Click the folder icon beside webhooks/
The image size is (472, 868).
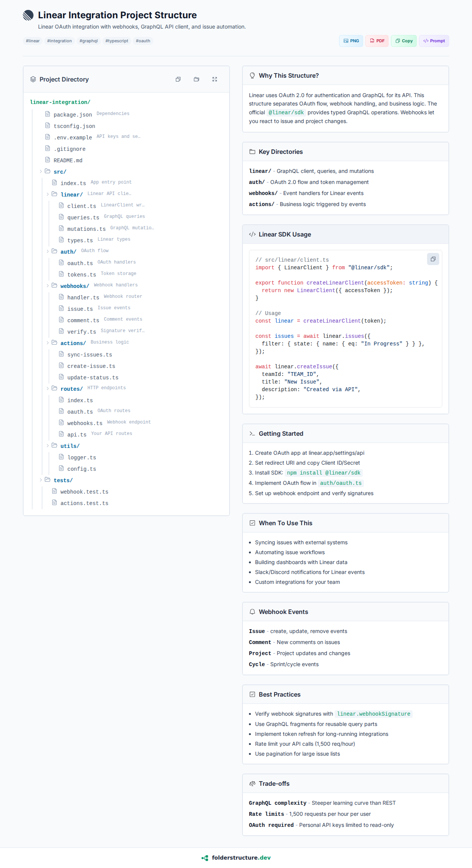(x=54, y=285)
